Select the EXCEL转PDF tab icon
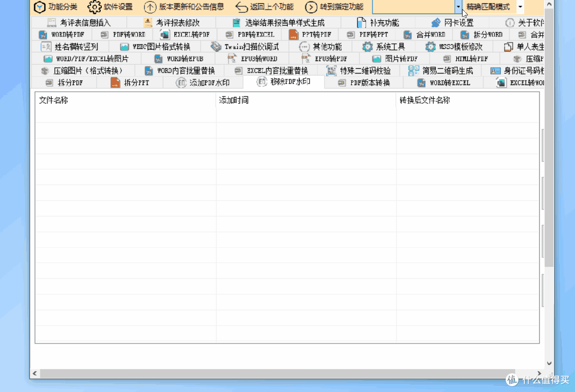This screenshot has width=575, height=392. pyautogui.click(x=165, y=35)
